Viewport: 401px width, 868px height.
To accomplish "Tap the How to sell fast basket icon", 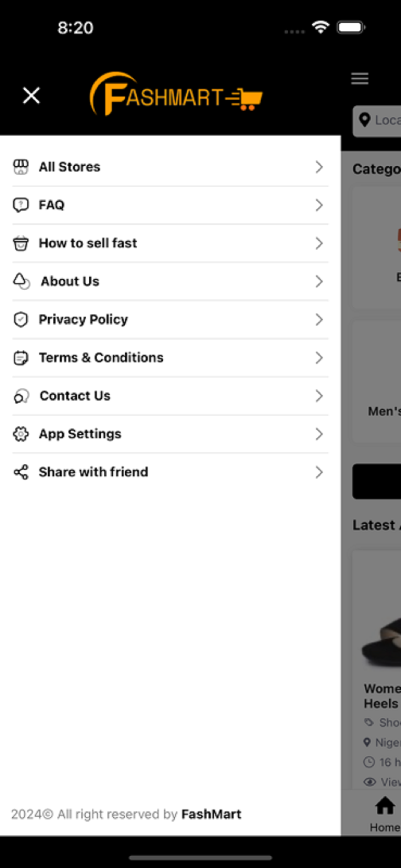I will tap(21, 243).
